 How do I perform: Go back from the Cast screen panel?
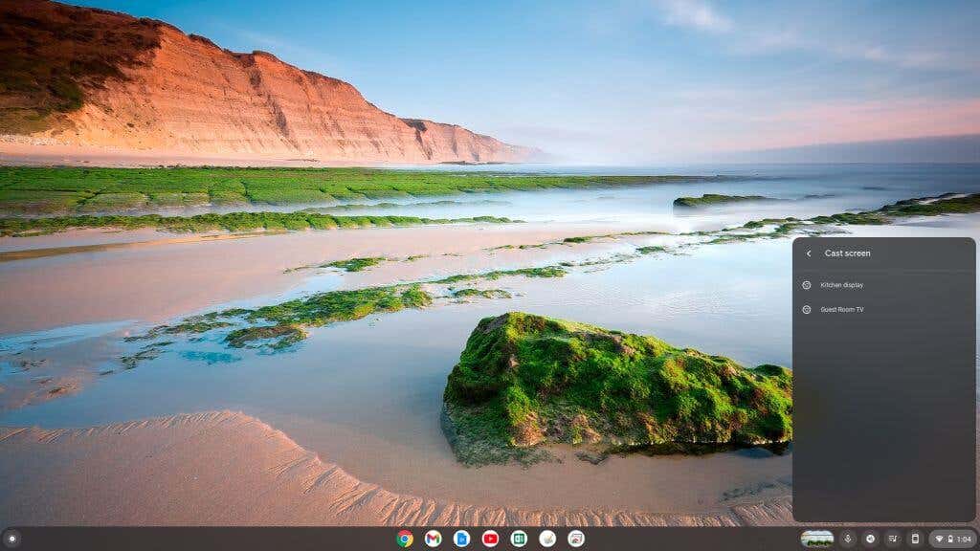(809, 253)
